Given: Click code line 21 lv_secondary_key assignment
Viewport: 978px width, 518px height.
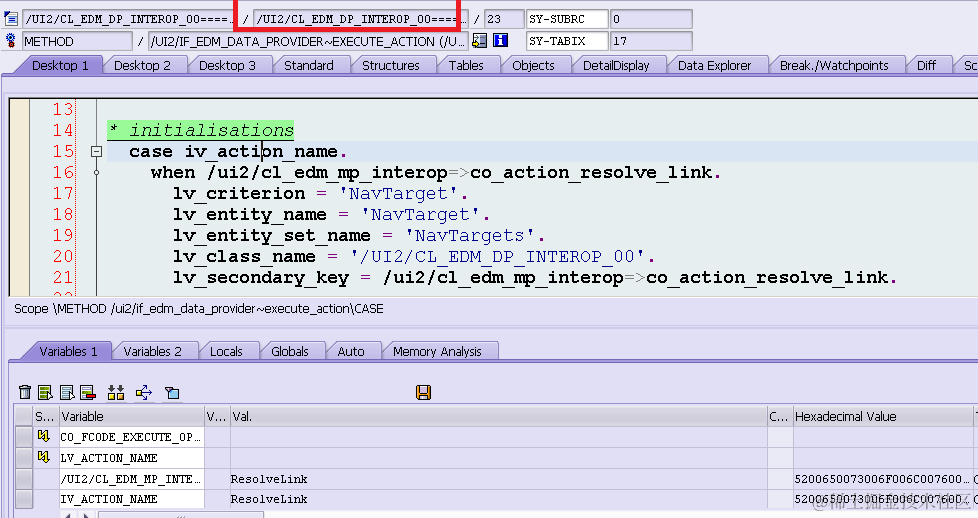Looking at the screenshot, I should click(535, 277).
